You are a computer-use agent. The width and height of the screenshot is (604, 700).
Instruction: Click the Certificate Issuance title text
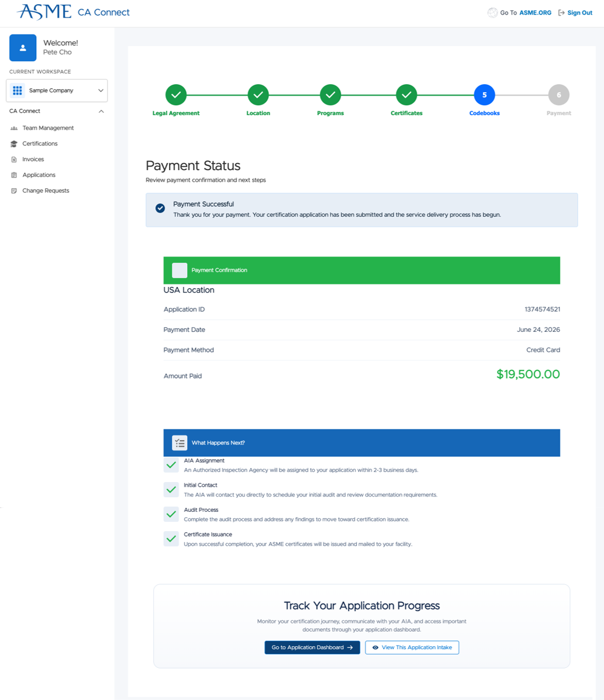tap(208, 535)
